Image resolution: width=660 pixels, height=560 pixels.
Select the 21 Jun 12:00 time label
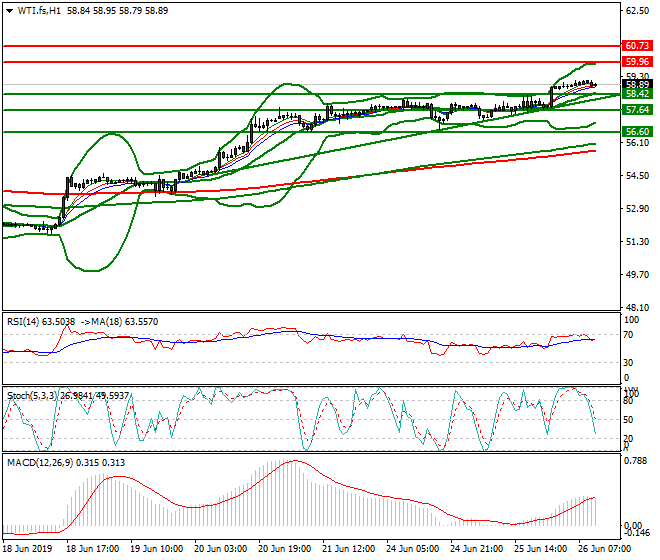[349, 549]
